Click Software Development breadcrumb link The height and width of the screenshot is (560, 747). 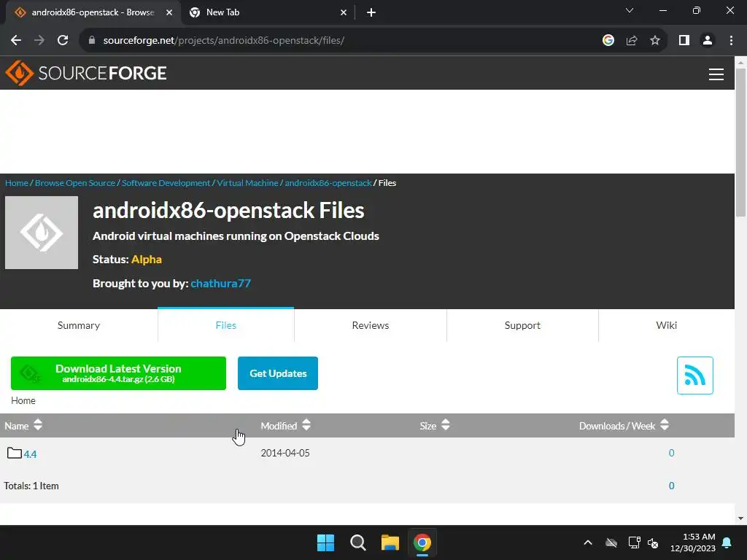(166, 183)
